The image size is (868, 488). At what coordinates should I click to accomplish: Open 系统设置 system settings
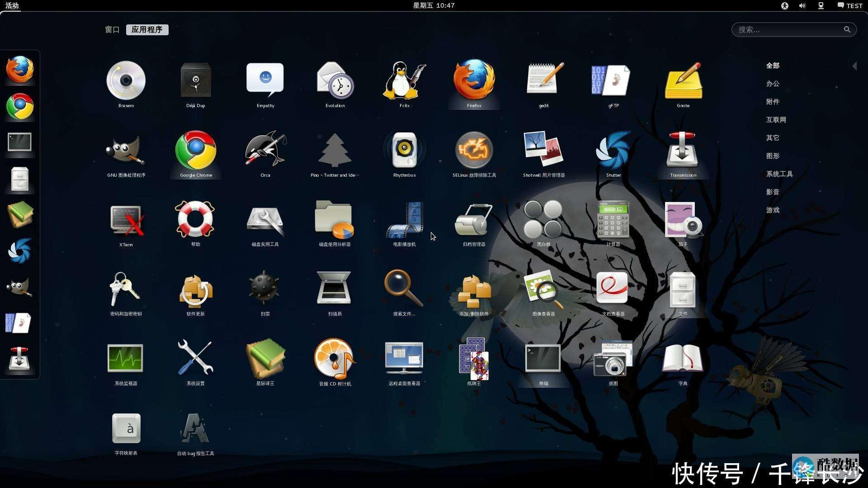[x=196, y=363]
